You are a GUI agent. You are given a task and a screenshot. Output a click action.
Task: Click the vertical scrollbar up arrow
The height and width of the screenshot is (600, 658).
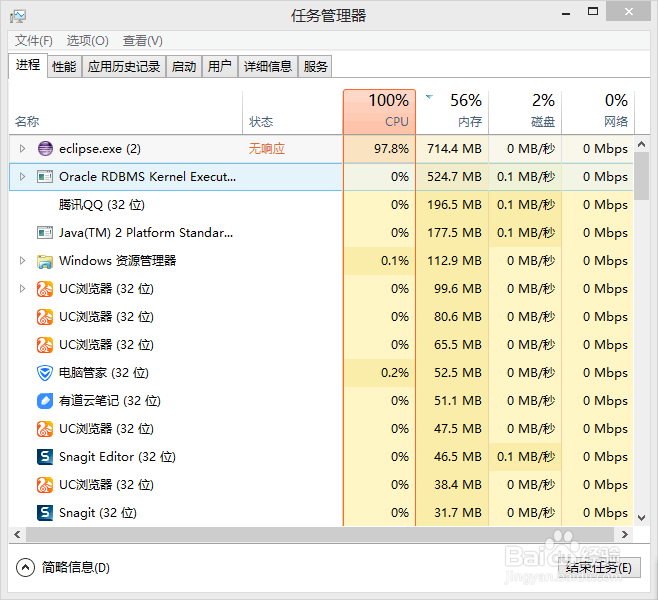point(642,144)
